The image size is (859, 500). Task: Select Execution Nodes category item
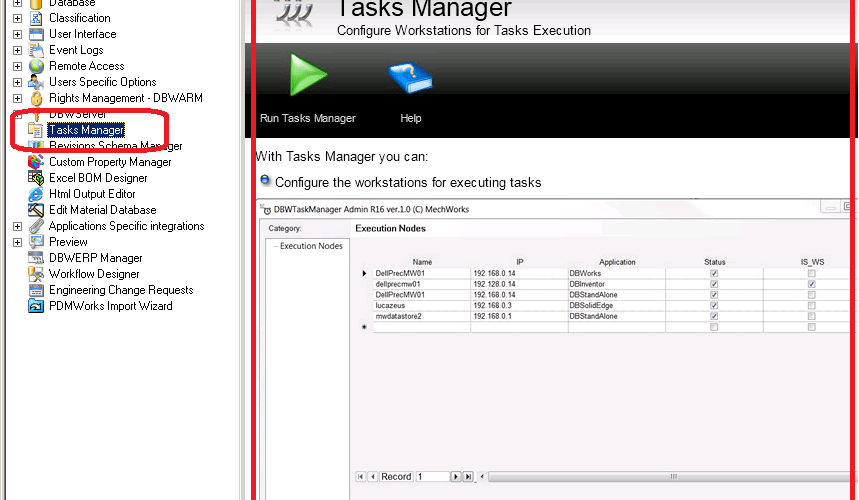click(x=311, y=246)
